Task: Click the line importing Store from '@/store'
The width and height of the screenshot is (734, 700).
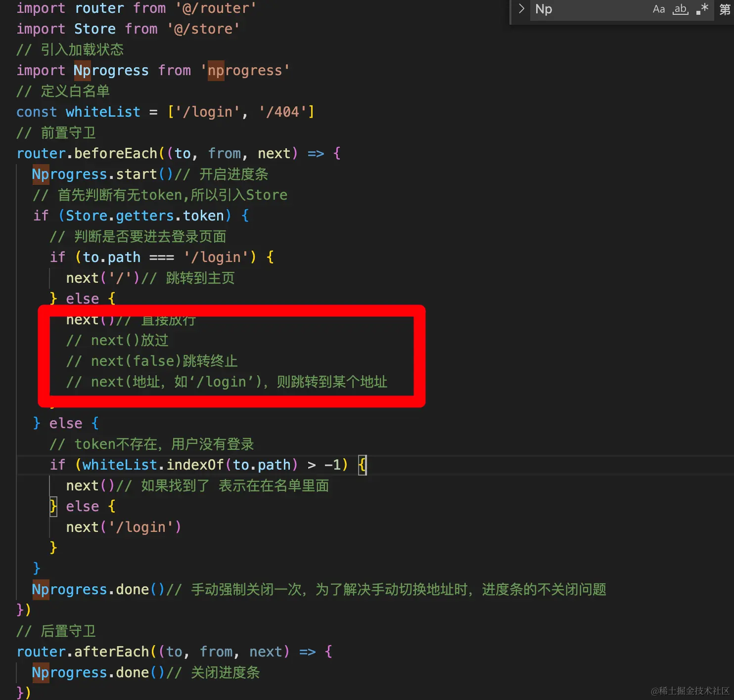Action: coord(128,29)
